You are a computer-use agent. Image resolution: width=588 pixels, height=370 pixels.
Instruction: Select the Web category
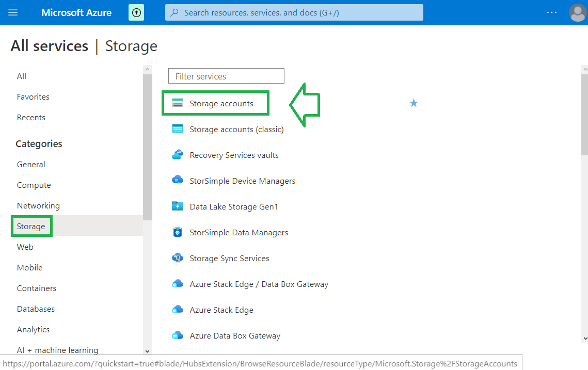click(x=25, y=247)
